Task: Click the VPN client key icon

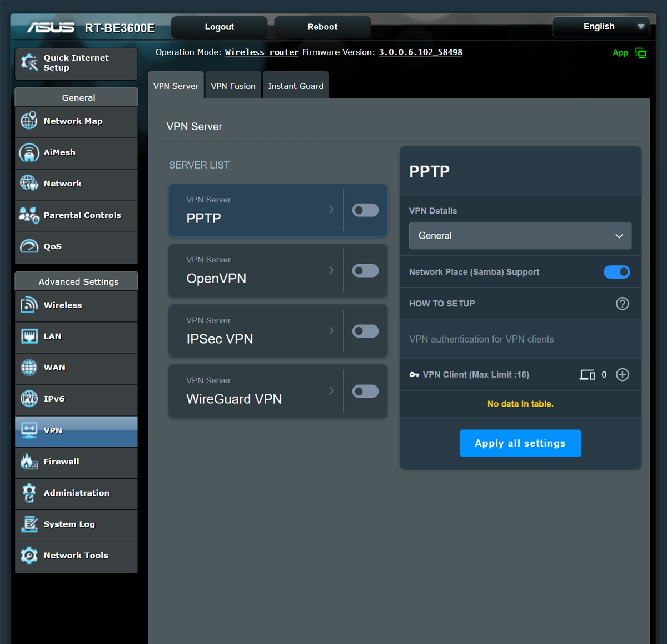Action: coord(414,375)
